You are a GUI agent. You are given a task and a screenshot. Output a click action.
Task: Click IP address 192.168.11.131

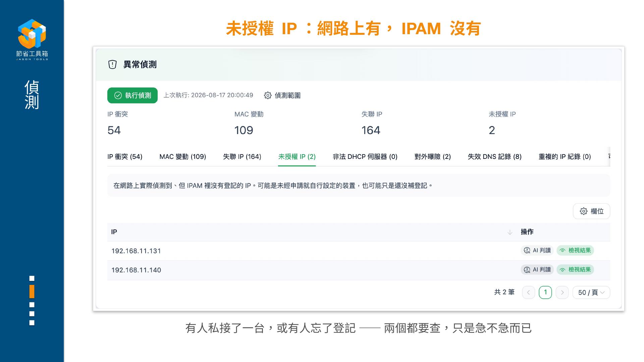(x=136, y=251)
